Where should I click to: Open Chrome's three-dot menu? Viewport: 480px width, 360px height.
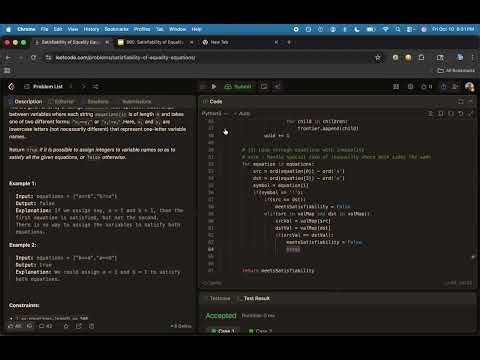[x=472, y=58]
